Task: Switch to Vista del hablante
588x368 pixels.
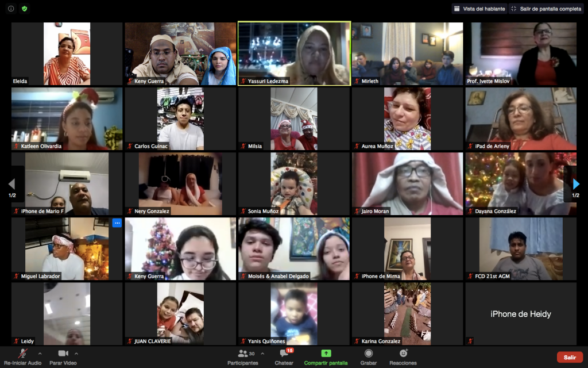Action: 479,9
